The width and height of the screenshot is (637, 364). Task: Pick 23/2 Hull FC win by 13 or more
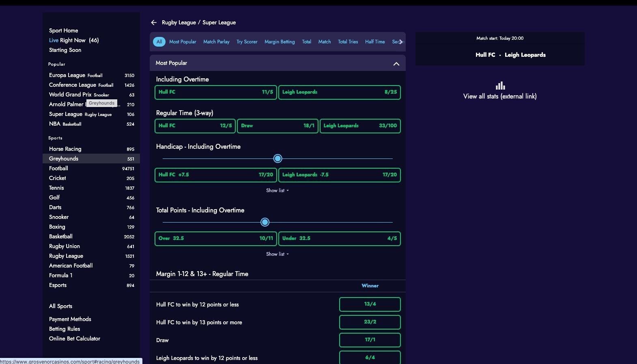[370, 322]
